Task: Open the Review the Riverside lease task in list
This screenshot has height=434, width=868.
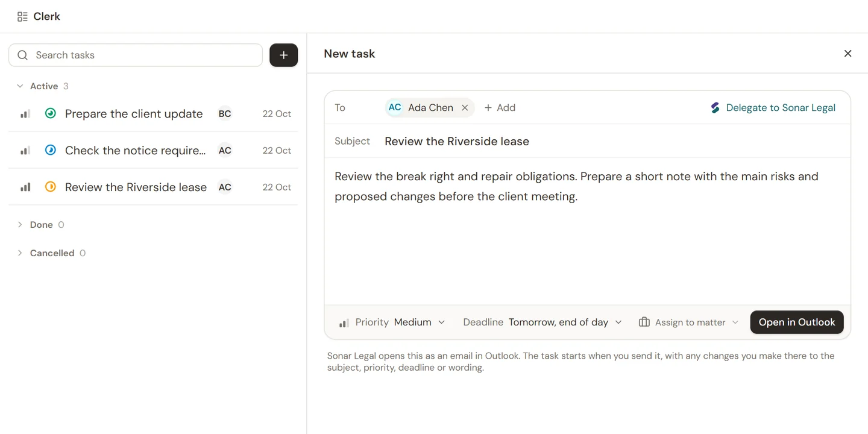Action: [153, 187]
